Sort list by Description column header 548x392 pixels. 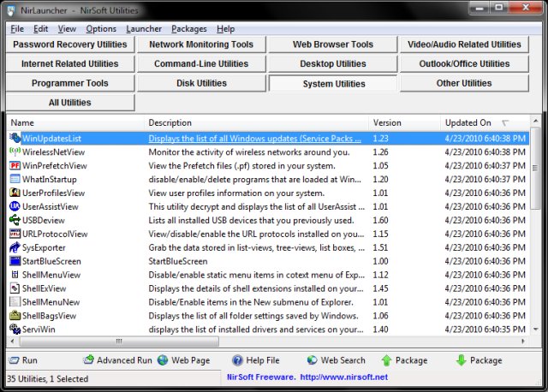click(x=257, y=122)
